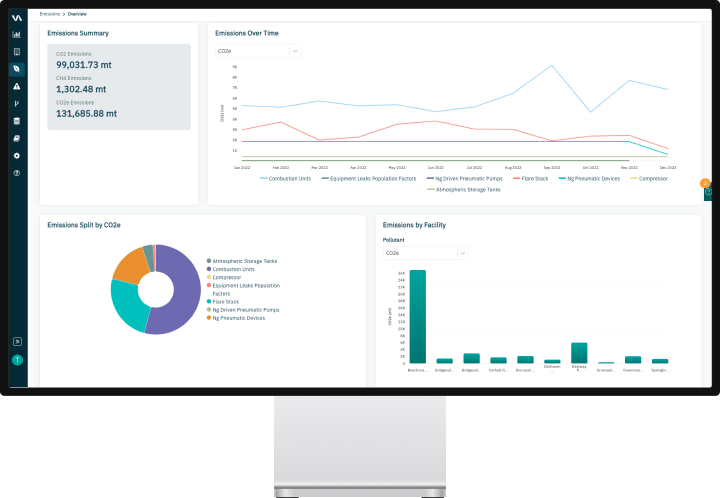Toggle Equipment Leaks Population Factors in donut legend
Image resolution: width=720 pixels, height=498 pixels.
243,290
